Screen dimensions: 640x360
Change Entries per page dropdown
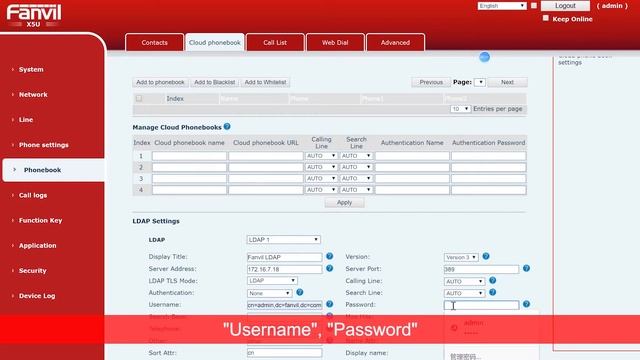point(460,109)
